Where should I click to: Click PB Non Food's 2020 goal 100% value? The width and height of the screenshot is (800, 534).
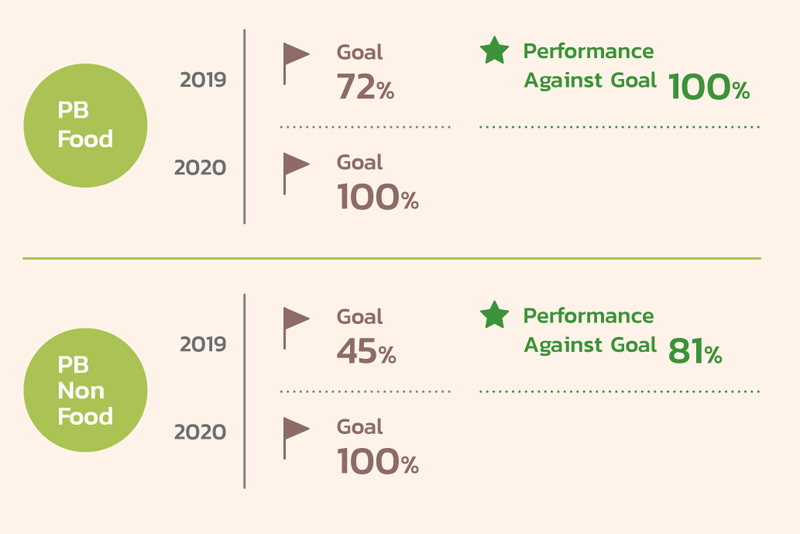(x=378, y=461)
